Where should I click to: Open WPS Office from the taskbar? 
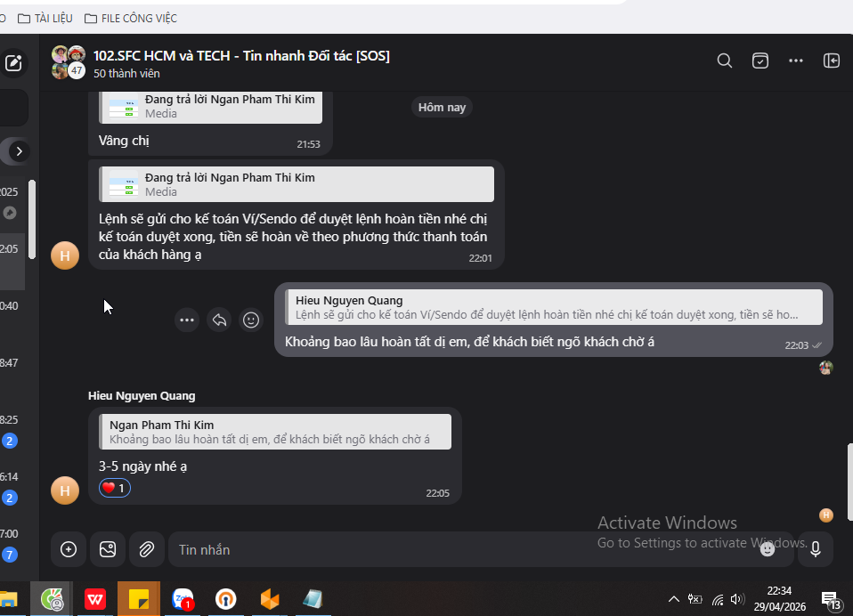[95, 599]
